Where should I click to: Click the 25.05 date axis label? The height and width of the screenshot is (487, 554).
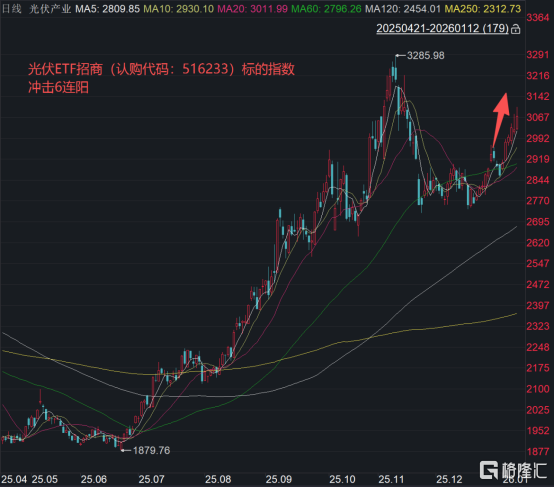[x=45, y=480]
